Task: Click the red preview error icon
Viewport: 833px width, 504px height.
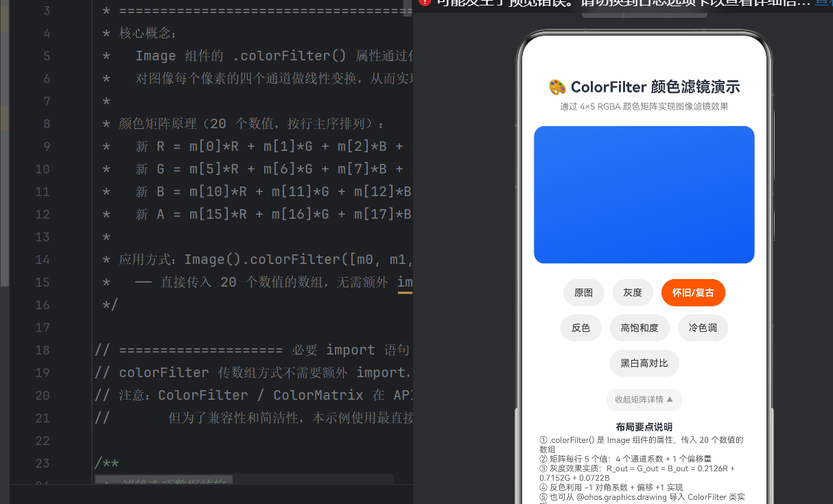Action: [x=425, y=2]
